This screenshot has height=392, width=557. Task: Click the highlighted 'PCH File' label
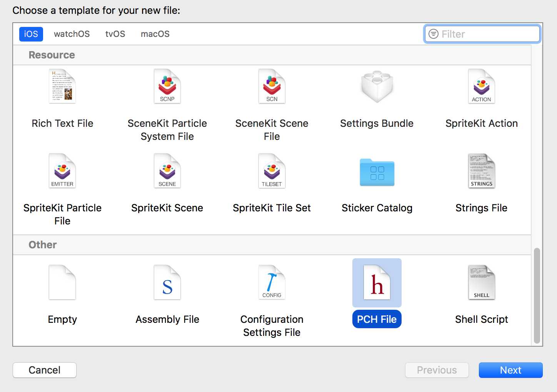point(377,319)
